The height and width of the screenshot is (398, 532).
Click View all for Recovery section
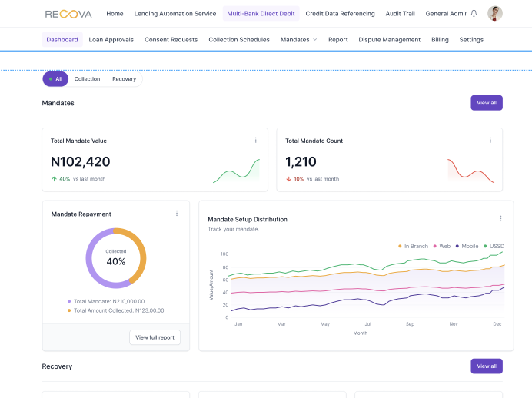[x=486, y=366]
